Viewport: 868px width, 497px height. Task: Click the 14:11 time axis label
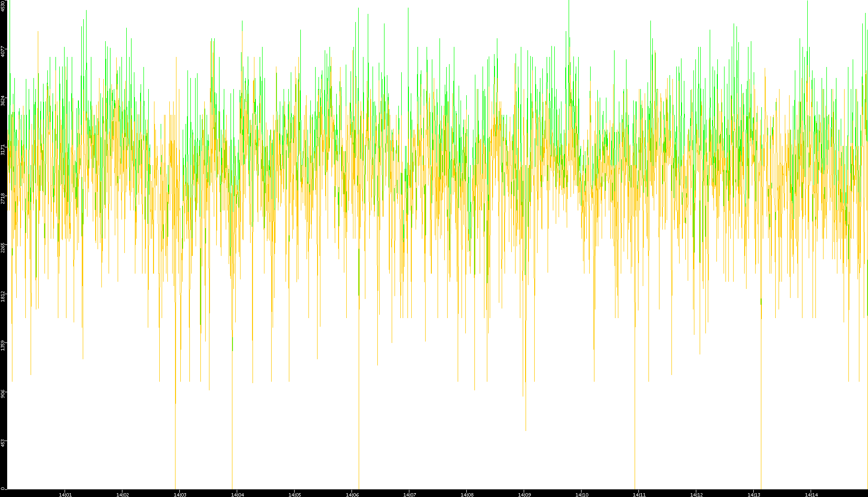coord(639,495)
